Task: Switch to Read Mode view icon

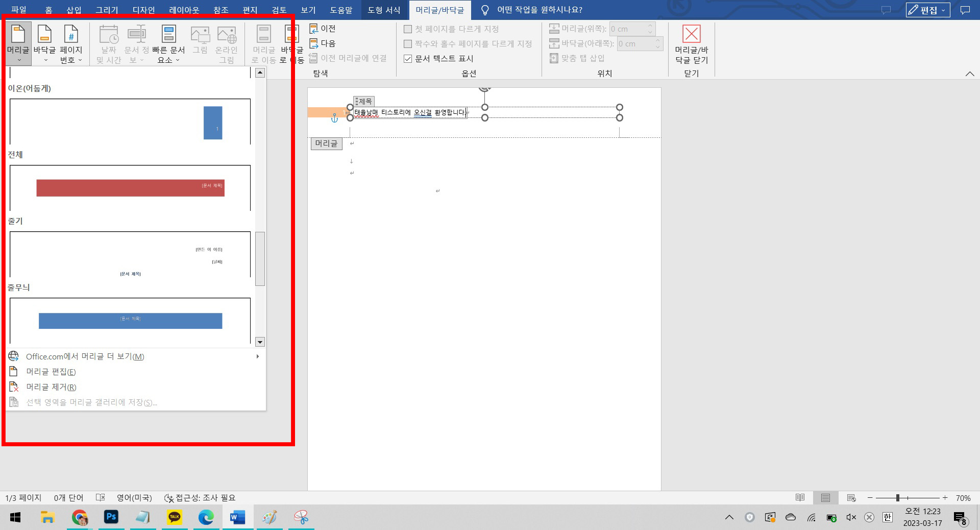Action: point(800,498)
